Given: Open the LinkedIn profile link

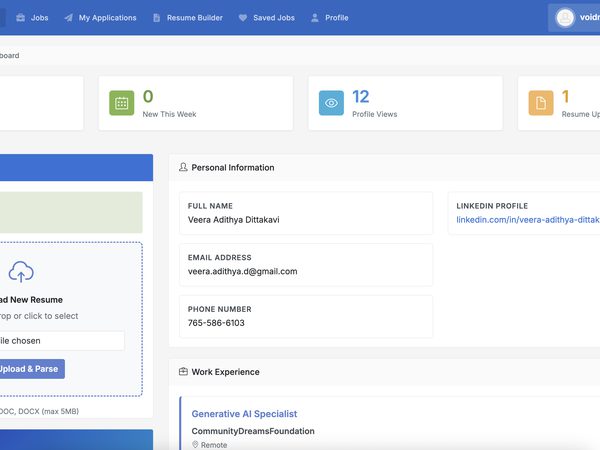Looking at the screenshot, I should pos(528,220).
